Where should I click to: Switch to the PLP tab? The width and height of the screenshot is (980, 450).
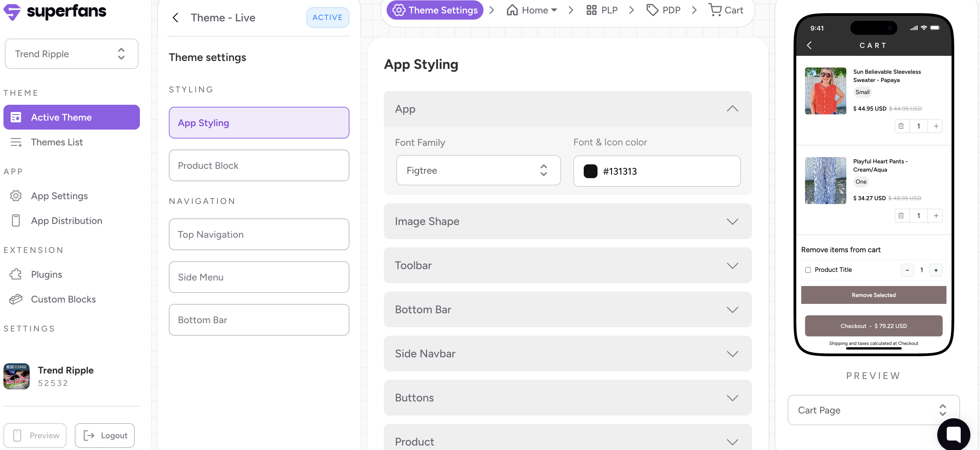click(x=602, y=10)
